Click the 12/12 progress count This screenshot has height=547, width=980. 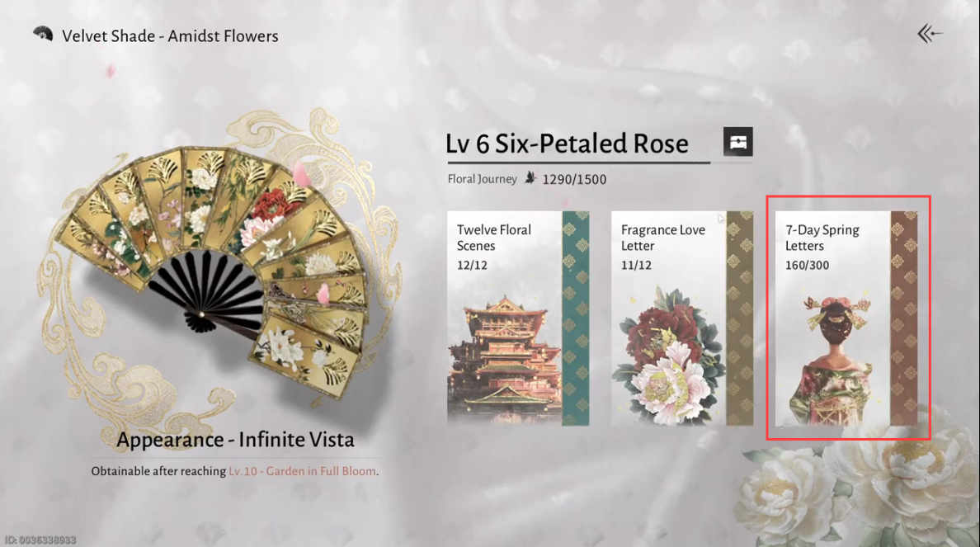472,265
